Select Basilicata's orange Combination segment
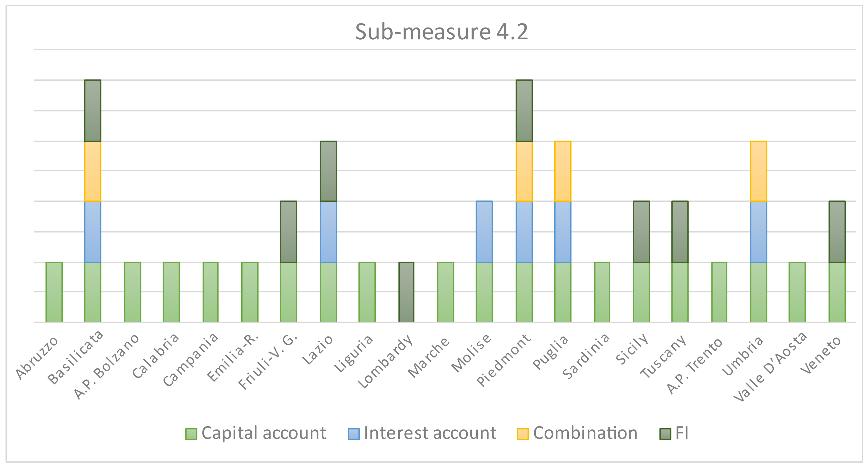The height and width of the screenshot is (467, 868). coord(93,171)
